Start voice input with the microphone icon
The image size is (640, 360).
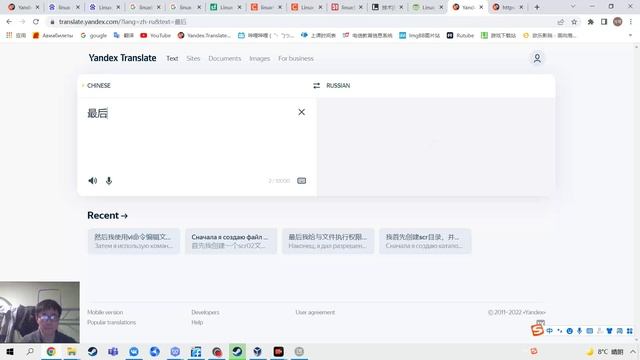click(x=109, y=180)
